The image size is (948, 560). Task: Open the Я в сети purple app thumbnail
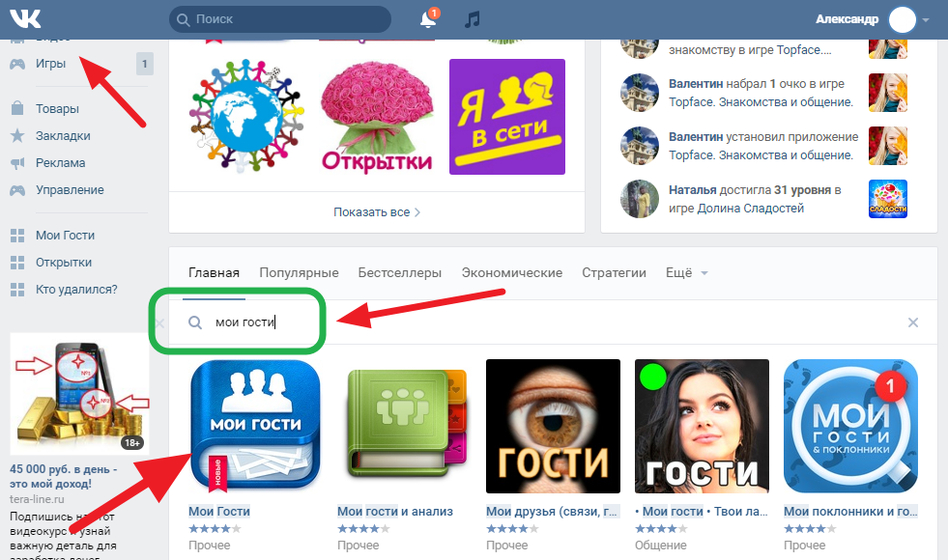(x=507, y=117)
